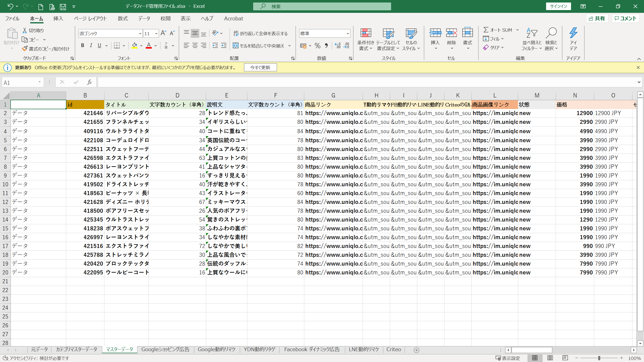Open Cell Styles (セルのスタイル)
The height and width of the screenshot is (362, 644).
(x=411, y=39)
